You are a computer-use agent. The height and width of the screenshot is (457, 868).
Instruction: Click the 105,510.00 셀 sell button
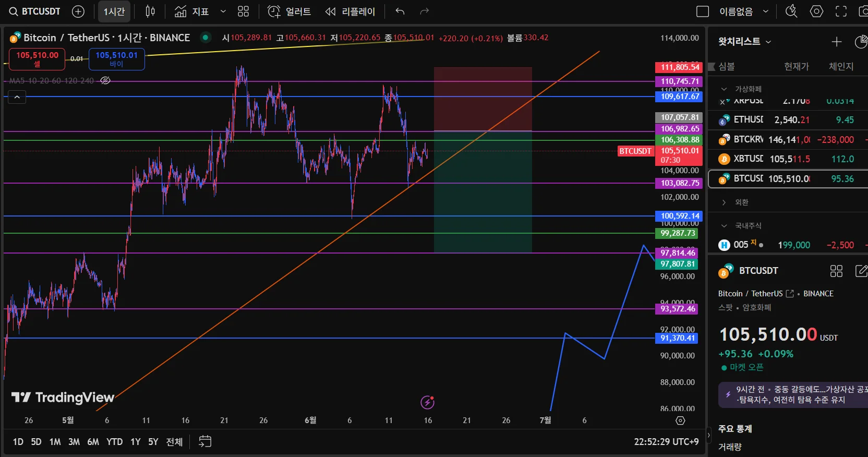tap(37, 59)
